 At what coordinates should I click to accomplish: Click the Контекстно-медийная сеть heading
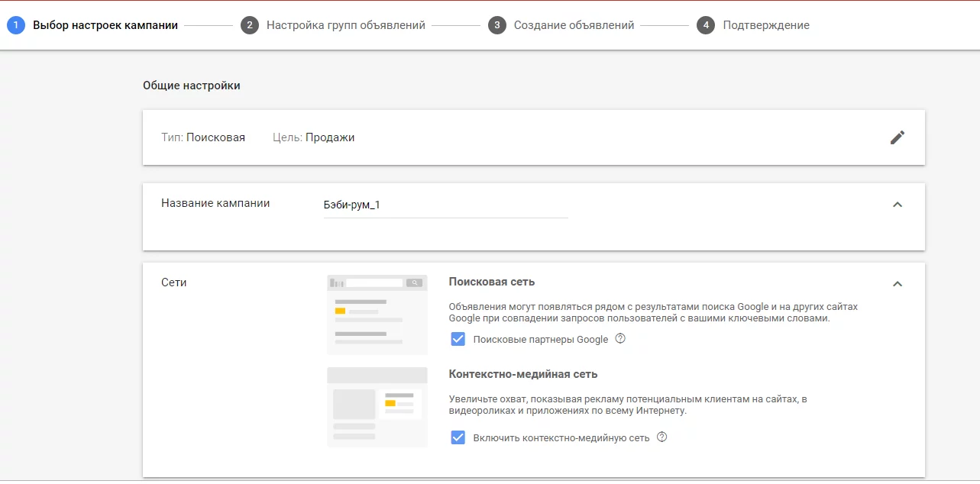(523, 374)
